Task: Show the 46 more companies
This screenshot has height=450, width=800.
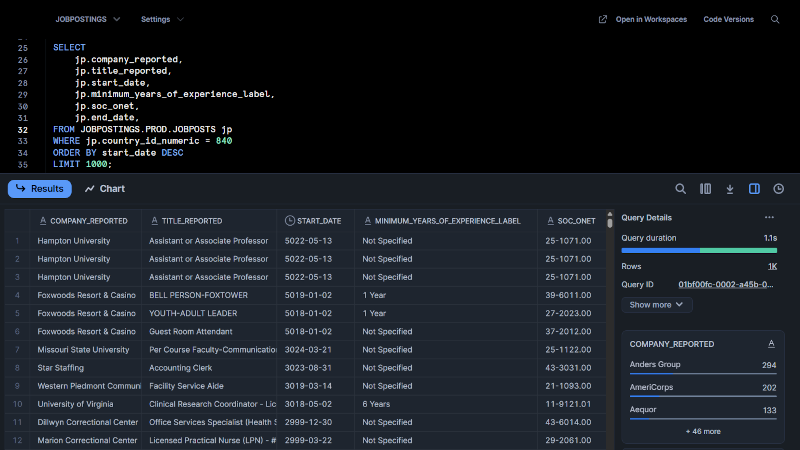Action: pyautogui.click(x=703, y=432)
